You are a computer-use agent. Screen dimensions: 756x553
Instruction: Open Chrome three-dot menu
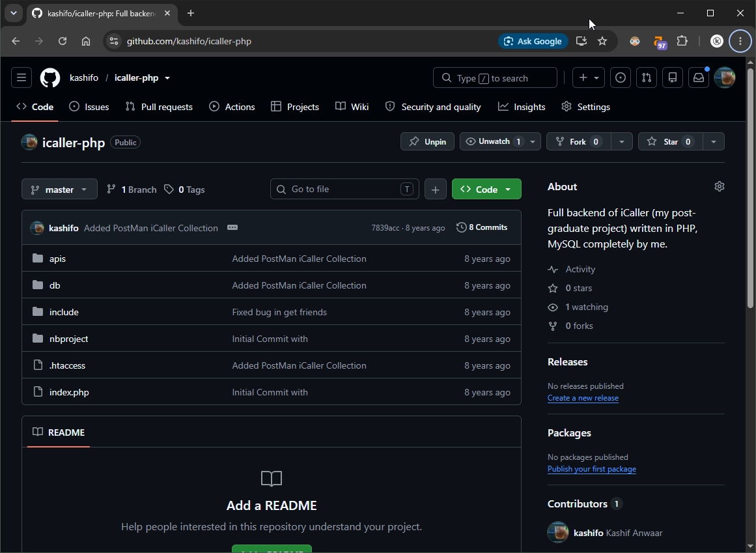tap(740, 41)
